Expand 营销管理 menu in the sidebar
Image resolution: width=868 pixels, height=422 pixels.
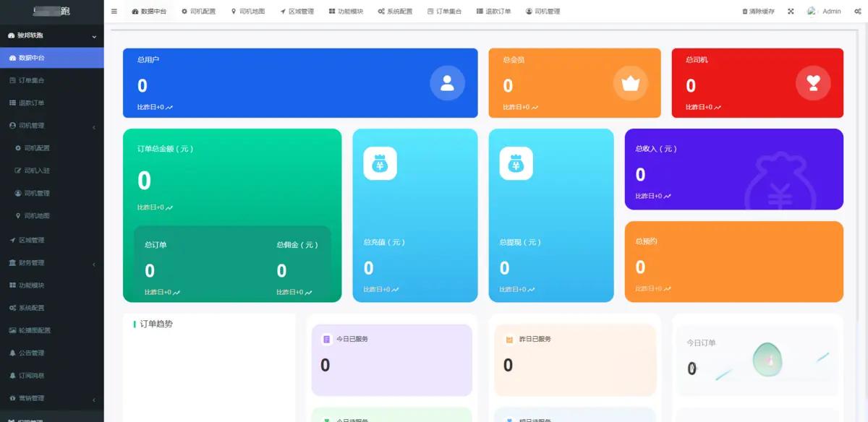[51, 398]
